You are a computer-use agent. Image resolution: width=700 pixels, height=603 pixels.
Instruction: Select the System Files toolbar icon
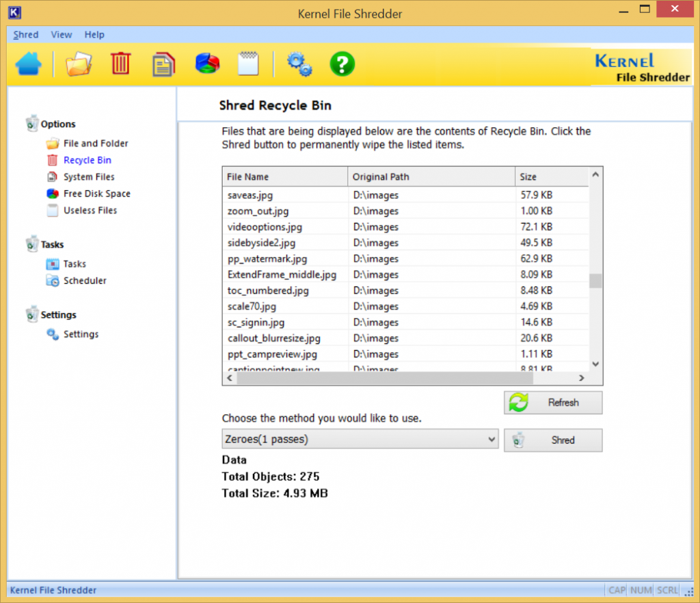pyautogui.click(x=163, y=64)
